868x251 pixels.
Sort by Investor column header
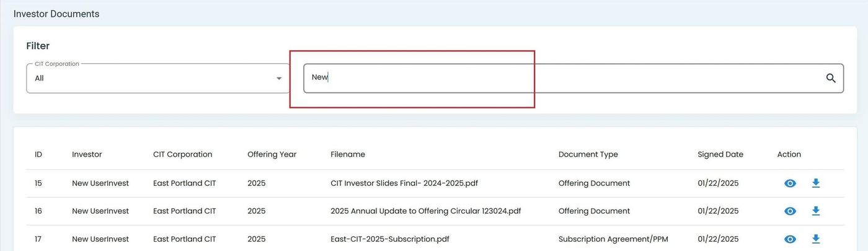pyautogui.click(x=87, y=154)
